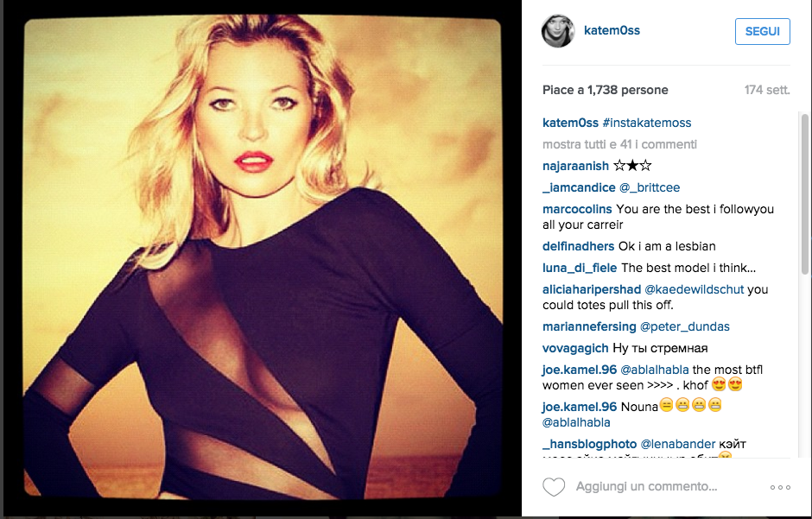This screenshot has height=519, width=812.
Task: Click the @peter_dundas mention
Action: (x=685, y=326)
